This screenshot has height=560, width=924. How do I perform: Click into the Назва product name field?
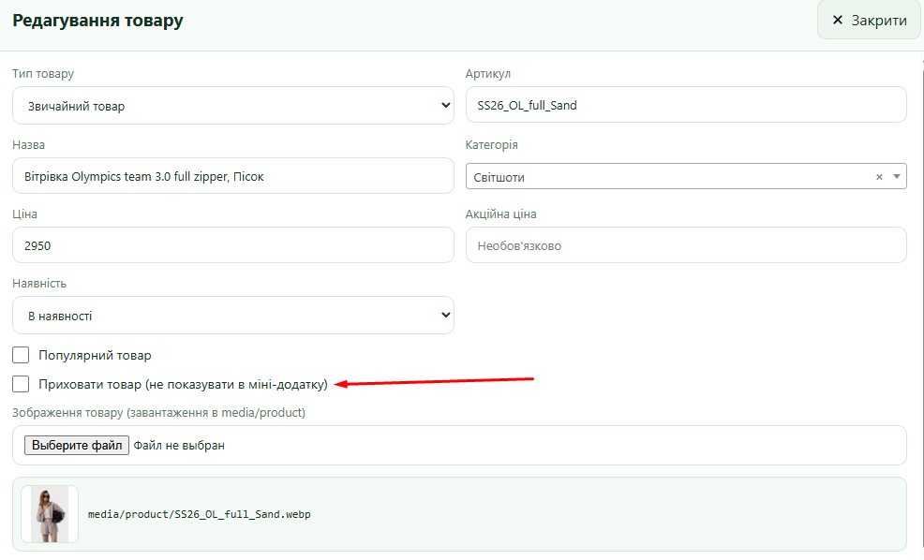click(232, 175)
